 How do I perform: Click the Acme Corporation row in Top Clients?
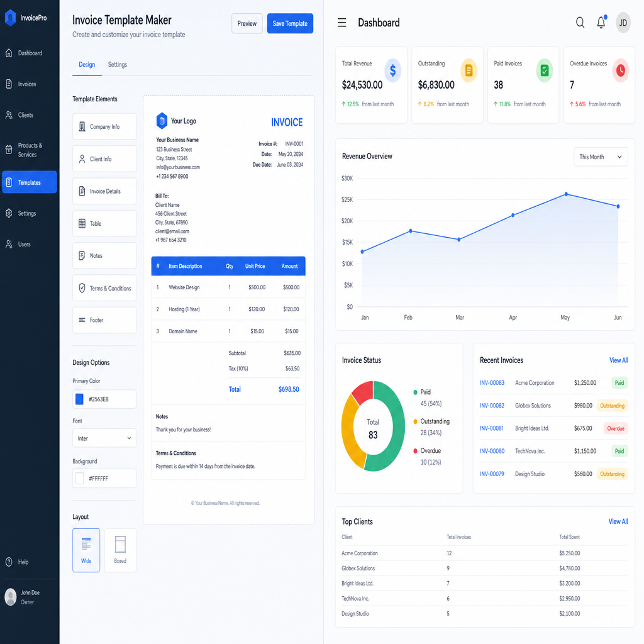(x=485, y=553)
